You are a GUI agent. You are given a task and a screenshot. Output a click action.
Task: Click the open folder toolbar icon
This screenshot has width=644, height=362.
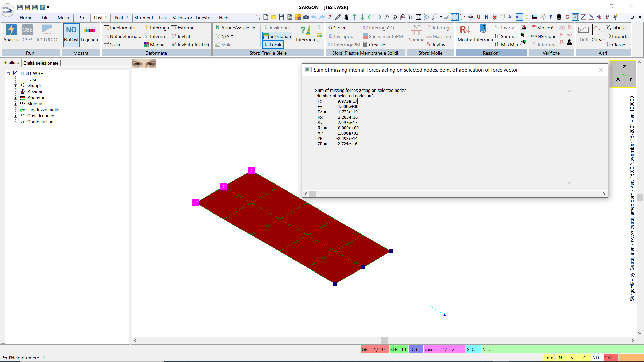pos(274,17)
